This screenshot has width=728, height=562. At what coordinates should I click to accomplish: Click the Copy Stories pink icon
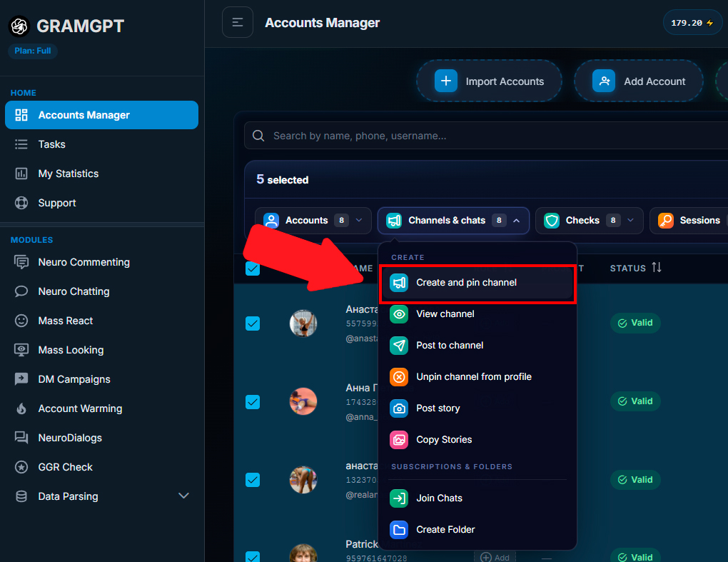(399, 440)
